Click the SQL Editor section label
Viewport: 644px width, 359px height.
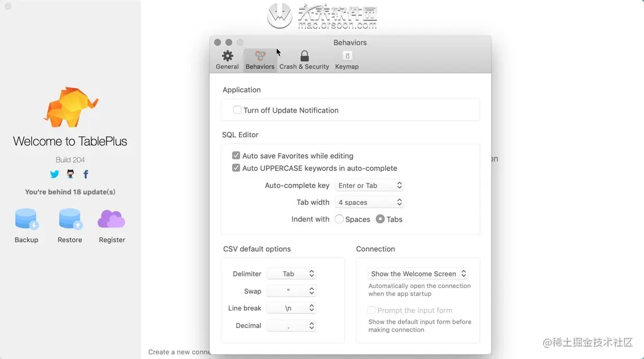pyautogui.click(x=240, y=134)
